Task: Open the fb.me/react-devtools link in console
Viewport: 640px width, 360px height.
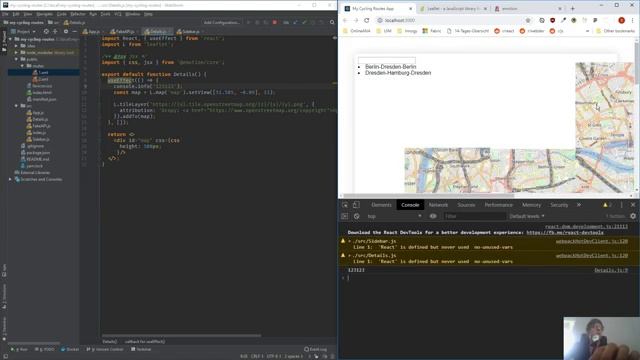Action: [x=565, y=233]
